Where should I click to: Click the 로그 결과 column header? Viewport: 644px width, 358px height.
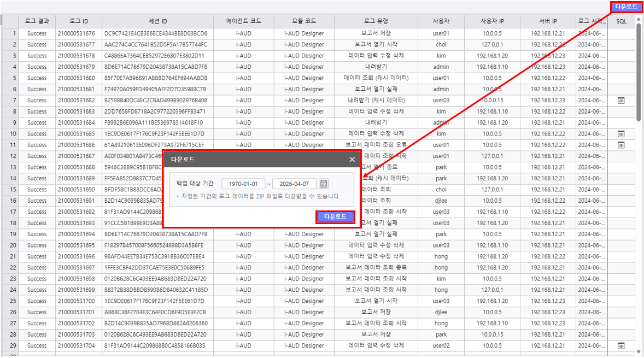pyautogui.click(x=37, y=21)
